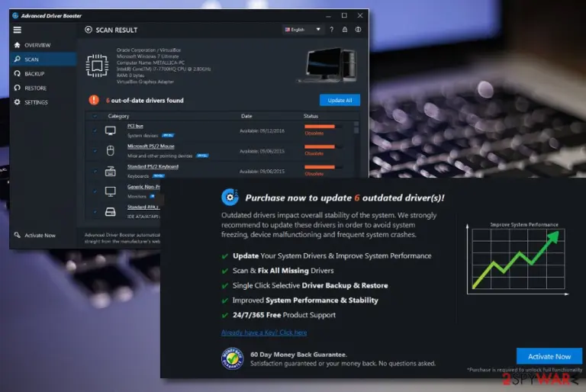
Task: Click the Generic Non-PnP monitor icon
Action: coord(110,191)
